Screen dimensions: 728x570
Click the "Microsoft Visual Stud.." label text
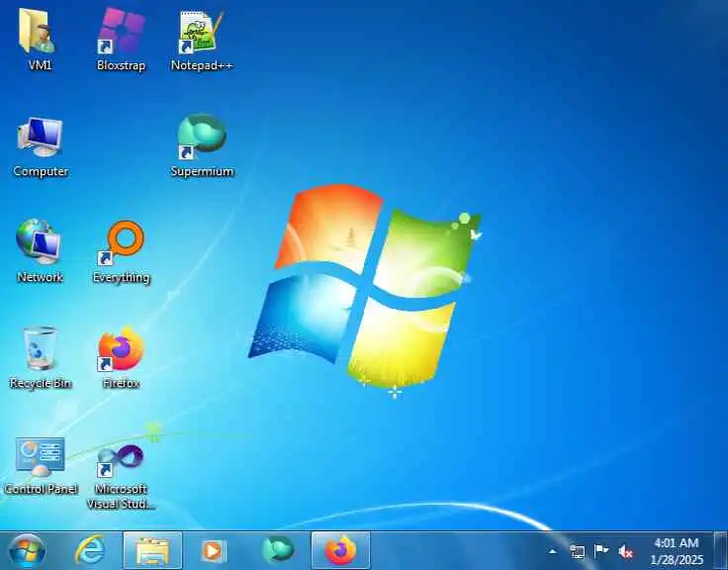(121, 496)
